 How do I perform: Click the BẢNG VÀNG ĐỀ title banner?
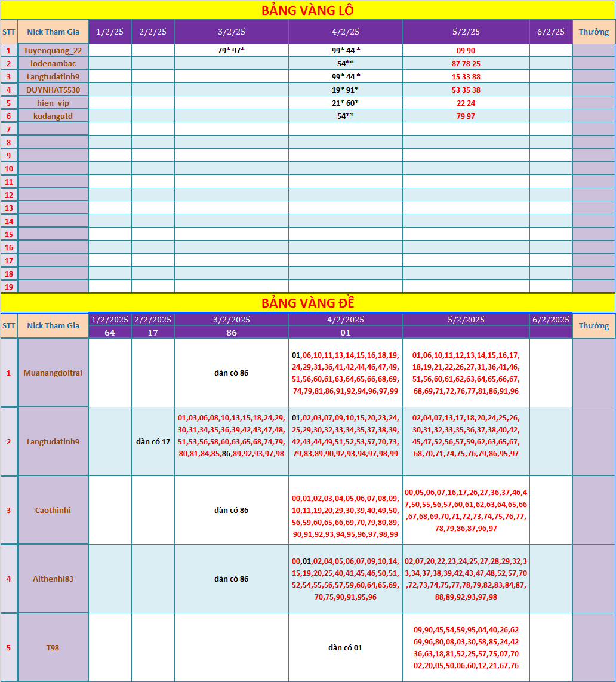click(x=308, y=303)
